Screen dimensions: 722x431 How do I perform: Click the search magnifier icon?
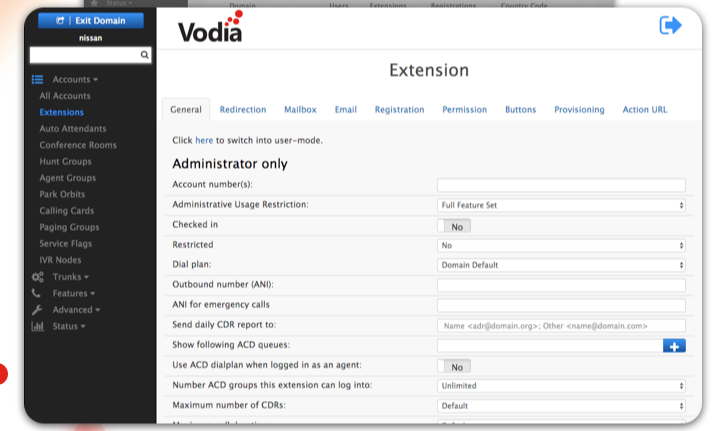145,55
